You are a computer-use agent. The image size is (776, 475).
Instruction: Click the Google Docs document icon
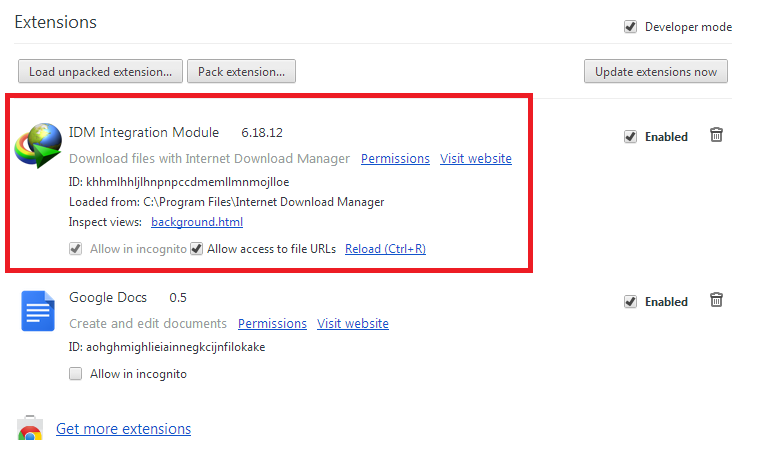click(38, 311)
